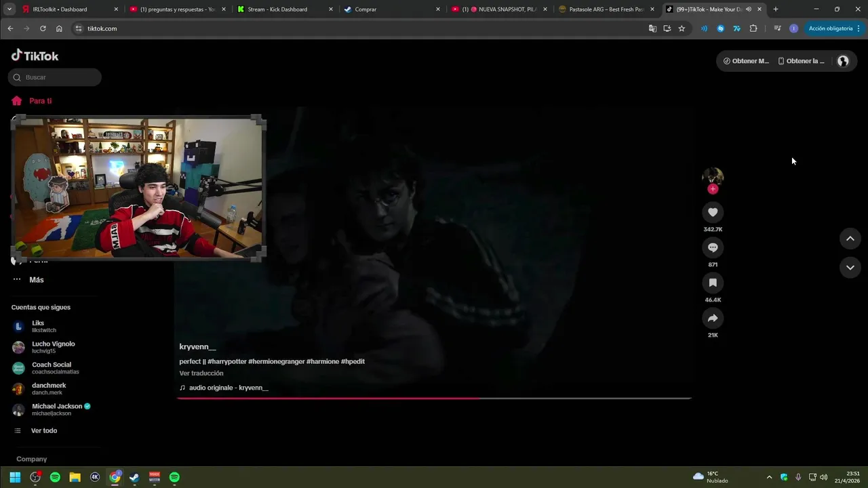Image resolution: width=868 pixels, height=488 pixels.
Task: Open the profile avatar in the top-right header
Action: click(843, 61)
